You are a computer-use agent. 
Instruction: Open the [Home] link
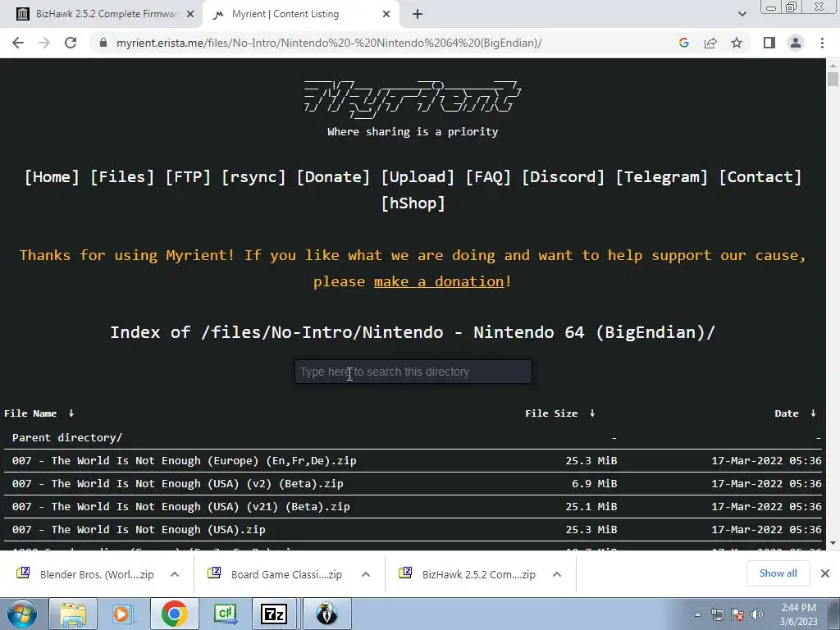(x=52, y=177)
